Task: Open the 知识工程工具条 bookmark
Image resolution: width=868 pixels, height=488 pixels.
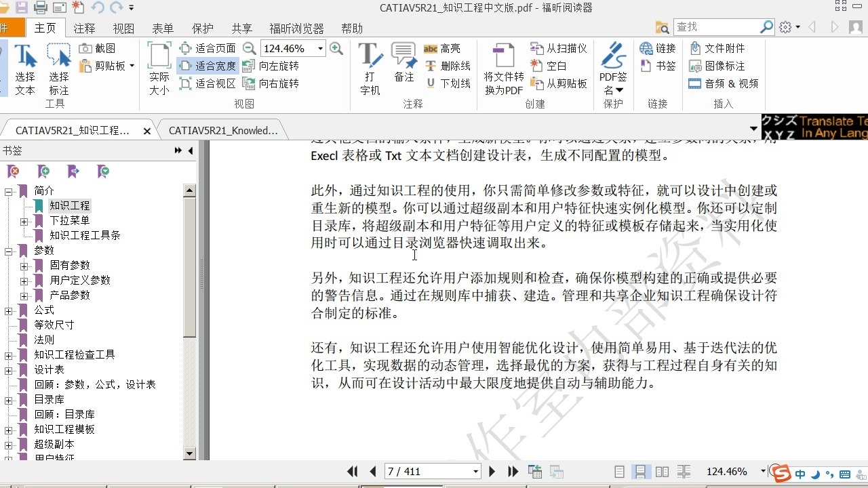Action: point(85,235)
